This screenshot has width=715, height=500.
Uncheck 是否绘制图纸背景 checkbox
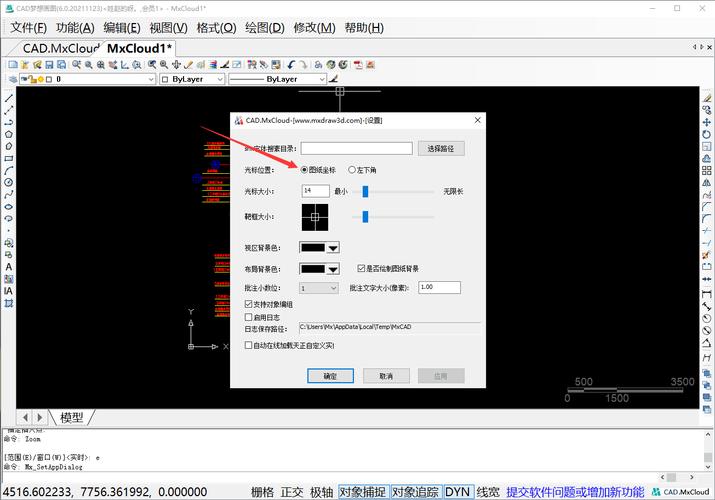click(361, 268)
